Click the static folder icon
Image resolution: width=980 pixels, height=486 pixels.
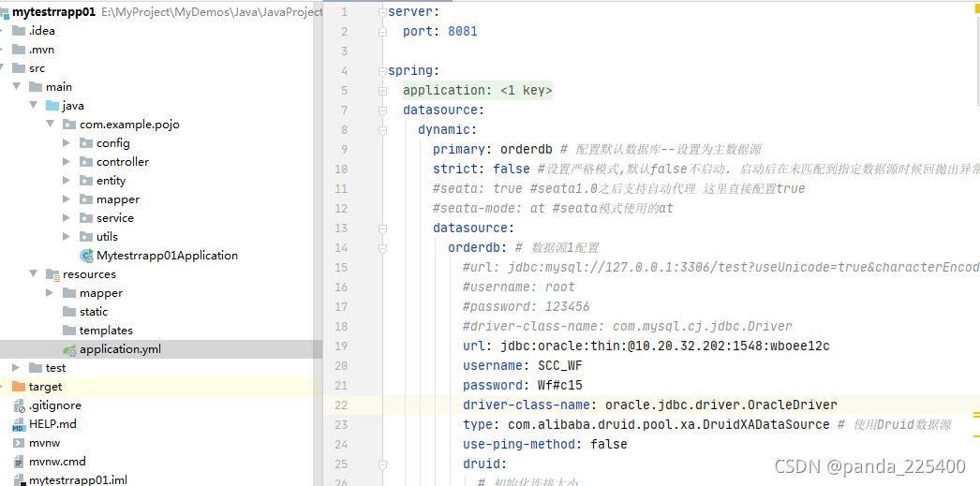click(68, 312)
